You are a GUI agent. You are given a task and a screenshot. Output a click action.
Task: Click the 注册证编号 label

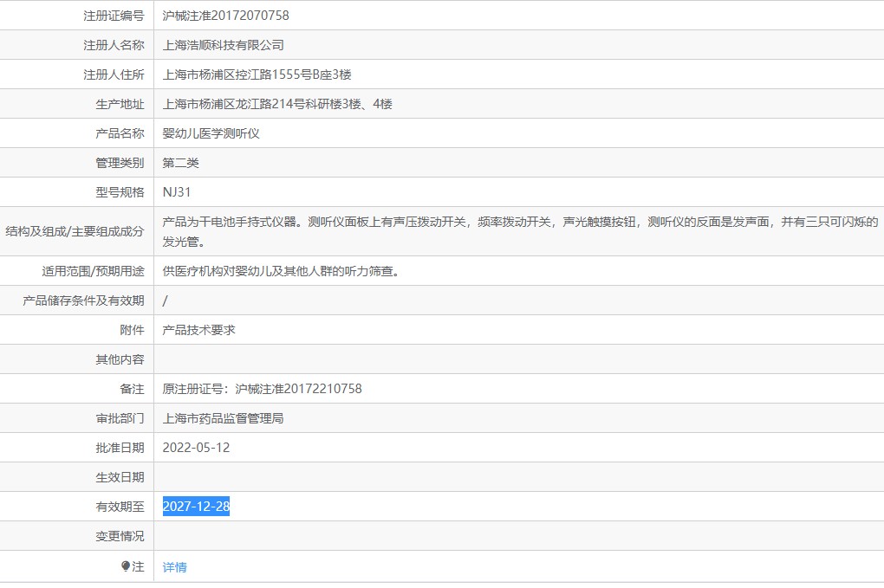click(x=114, y=16)
